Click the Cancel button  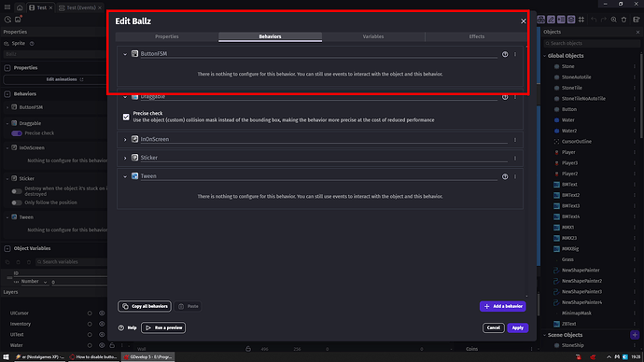[x=494, y=327]
